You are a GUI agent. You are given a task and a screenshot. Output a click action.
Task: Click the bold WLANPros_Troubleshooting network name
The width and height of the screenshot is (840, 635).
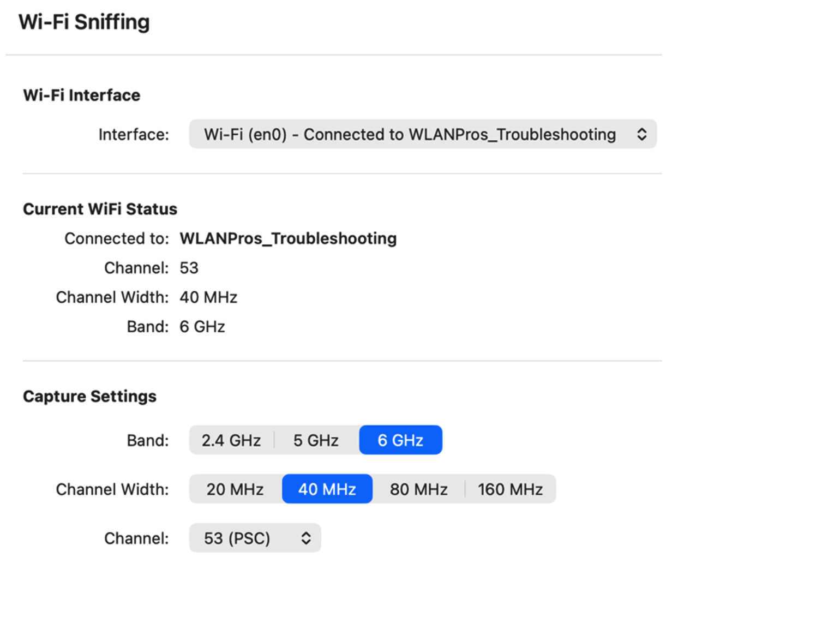(x=288, y=238)
